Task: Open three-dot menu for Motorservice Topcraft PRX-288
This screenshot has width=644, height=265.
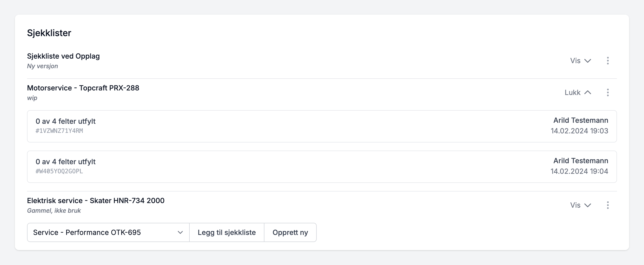Action: click(608, 92)
